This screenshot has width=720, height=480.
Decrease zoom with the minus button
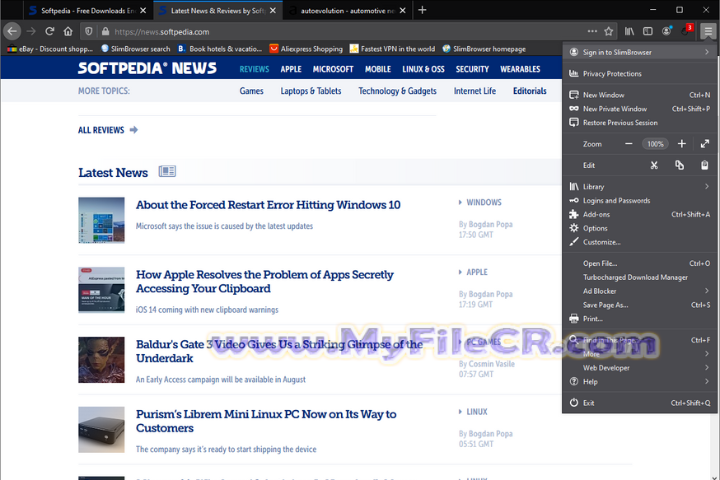(629, 144)
